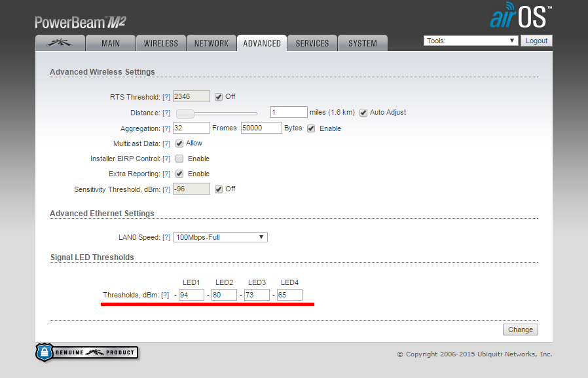Open help for Aggregation
This screenshot has width=588, height=378.
coord(166,128)
